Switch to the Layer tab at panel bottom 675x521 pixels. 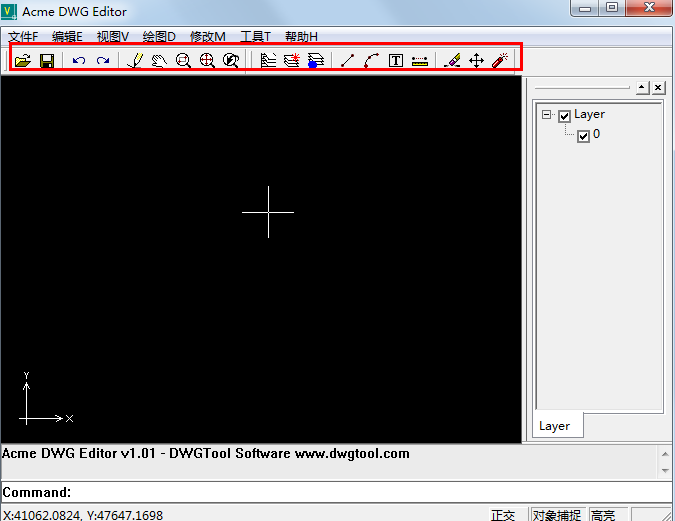tap(554, 426)
